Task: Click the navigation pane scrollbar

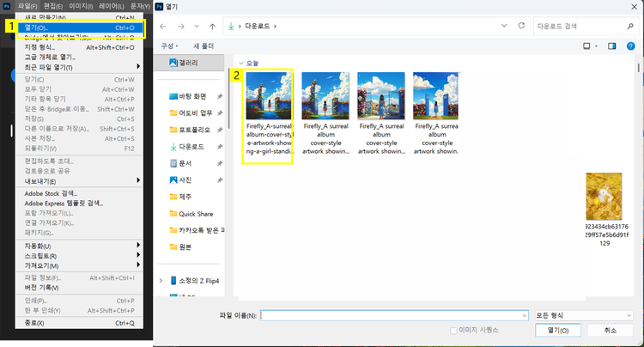Action: [x=228, y=99]
